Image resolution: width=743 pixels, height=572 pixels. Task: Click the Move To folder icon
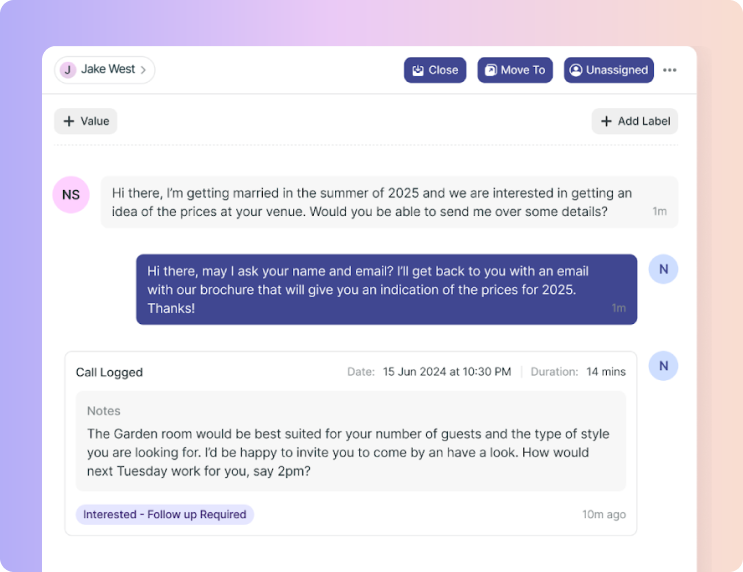[490, 70]
